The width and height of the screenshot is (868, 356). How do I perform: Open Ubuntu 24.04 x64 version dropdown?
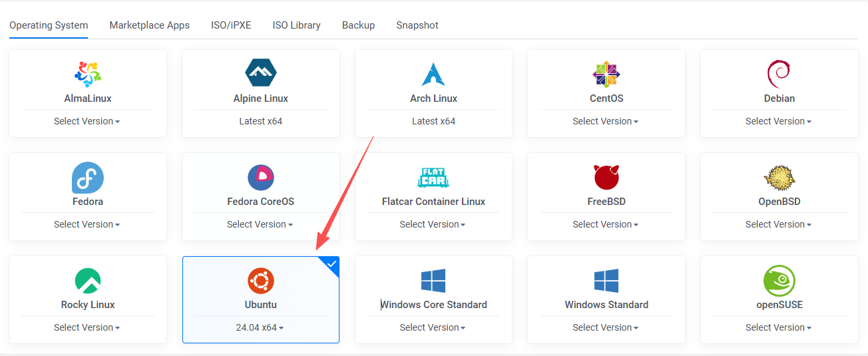pyautogui.click(x=260, y=327)
